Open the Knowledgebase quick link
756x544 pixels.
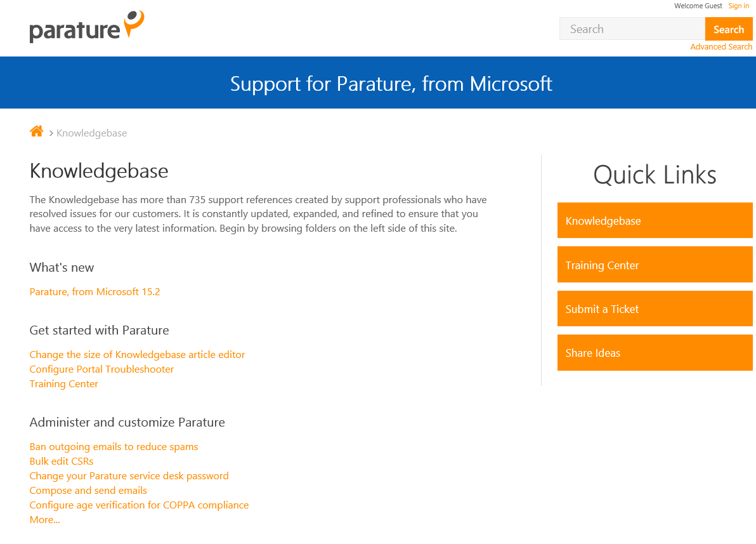click(x=655, y=220)
